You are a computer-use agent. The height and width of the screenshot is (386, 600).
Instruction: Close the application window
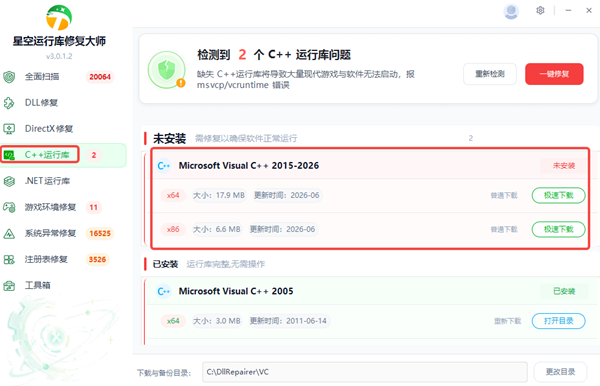click(x=589, y=11)
